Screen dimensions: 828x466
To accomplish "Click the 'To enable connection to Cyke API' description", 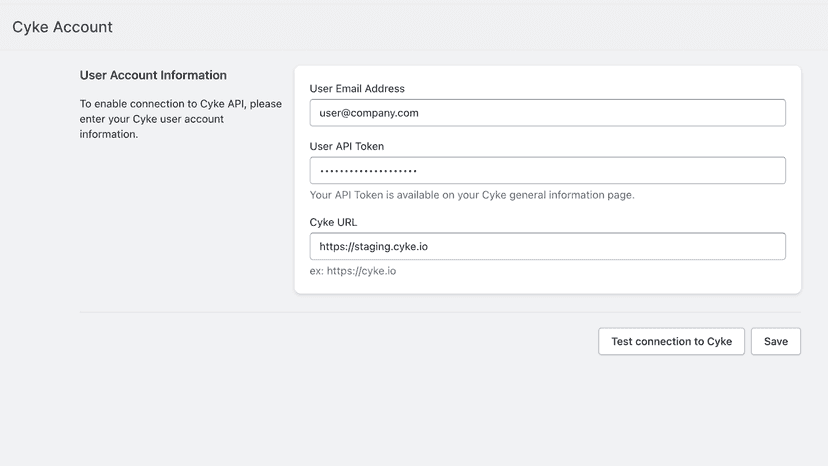I will (x=181, y=119).
